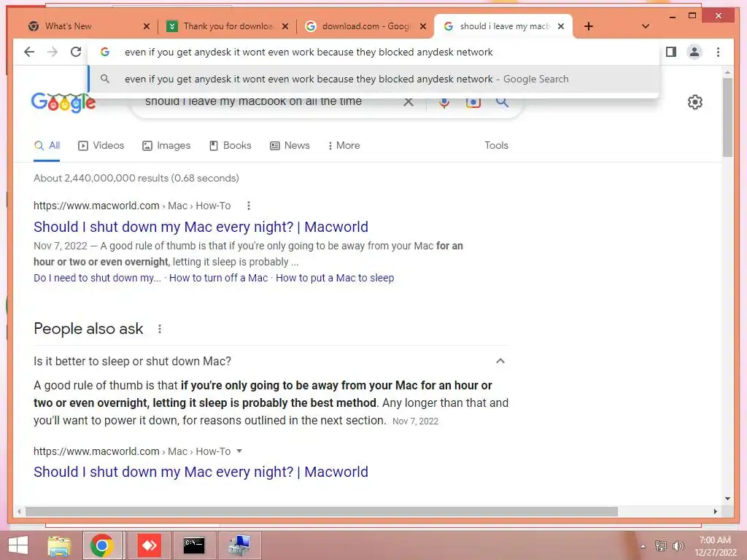
Task: Click the horizontal scrollbar right arrow
Action: [x=716, y=511]
